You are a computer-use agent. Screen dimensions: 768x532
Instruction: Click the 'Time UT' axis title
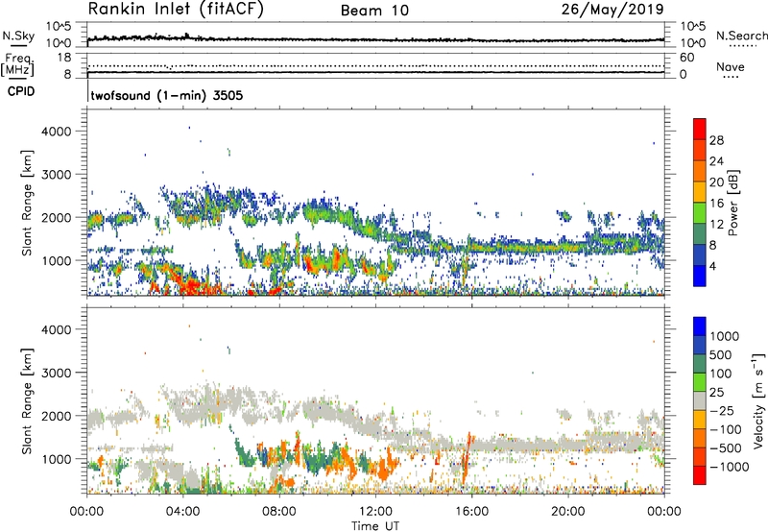[375, 526]
